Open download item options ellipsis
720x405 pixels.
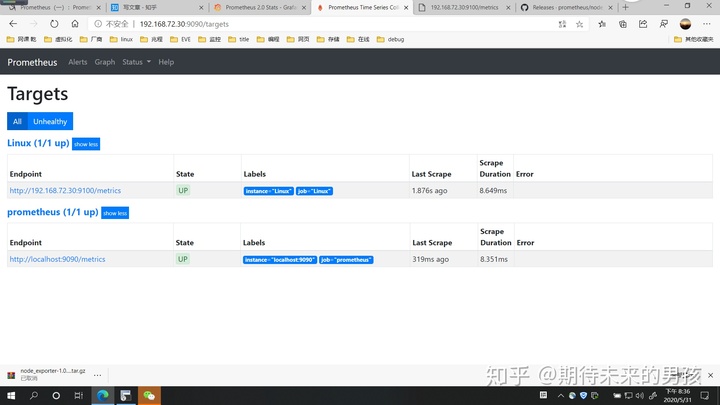97,375
